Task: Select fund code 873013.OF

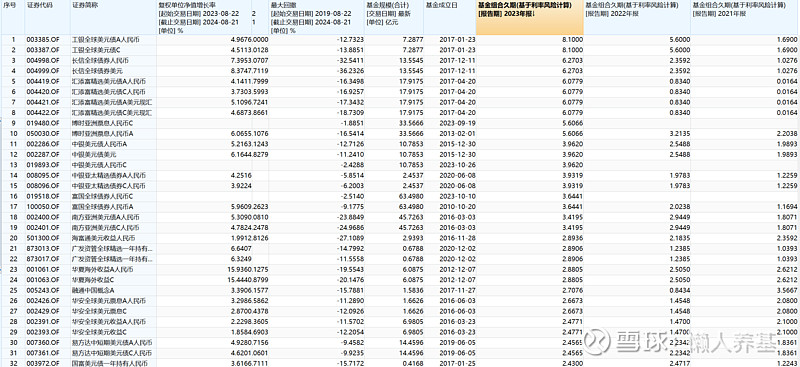Action: click(43, 249)
